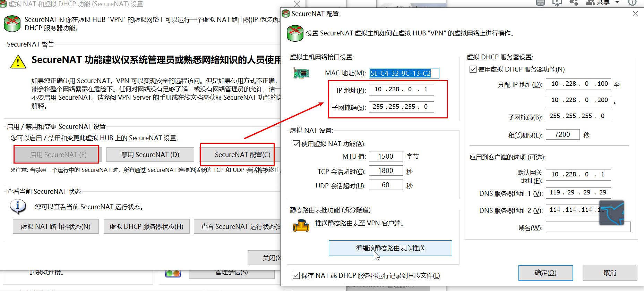Click DHCP 子网掩码(B) field
The width and height of the screenshot is (644, 291).
click(578, 116)
